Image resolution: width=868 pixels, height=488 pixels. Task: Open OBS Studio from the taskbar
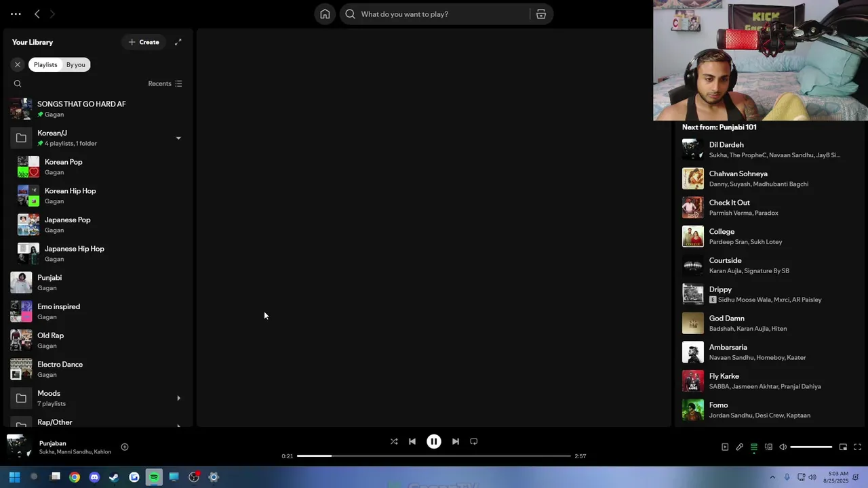point(194,477)
